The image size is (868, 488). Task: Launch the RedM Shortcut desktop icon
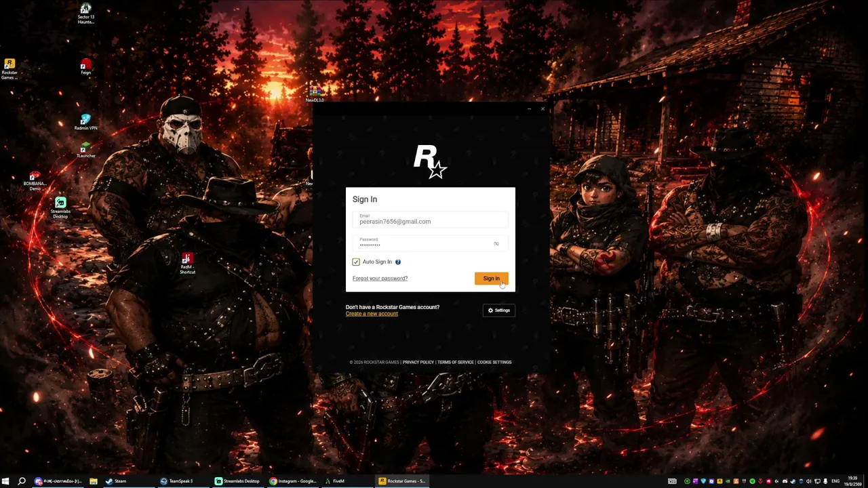pos(187,264)
